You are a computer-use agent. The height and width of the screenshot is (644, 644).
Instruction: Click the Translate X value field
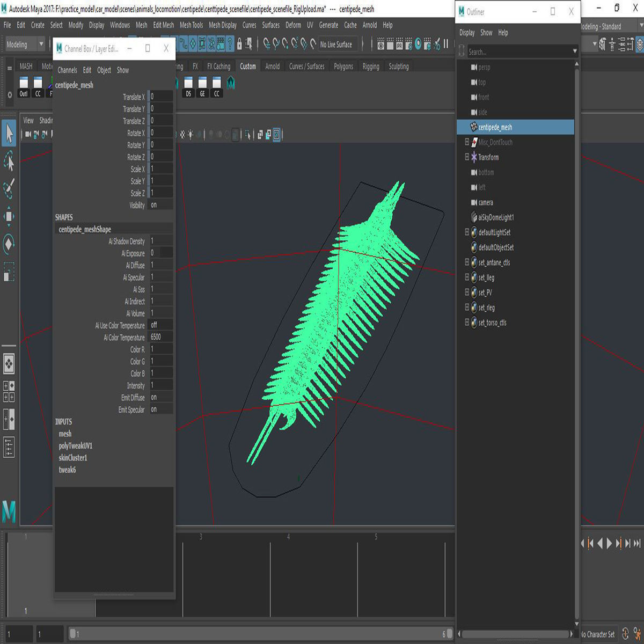(x=160, y=97)
